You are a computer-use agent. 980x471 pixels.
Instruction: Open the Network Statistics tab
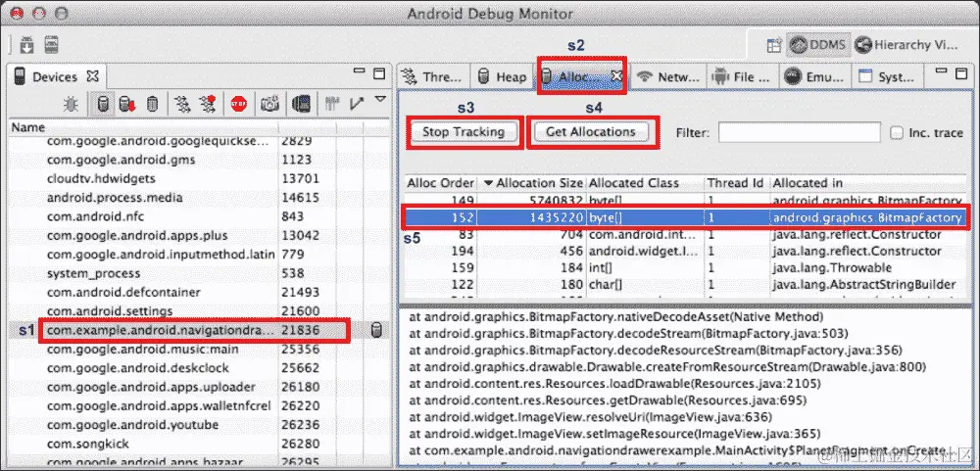[668, 76]
